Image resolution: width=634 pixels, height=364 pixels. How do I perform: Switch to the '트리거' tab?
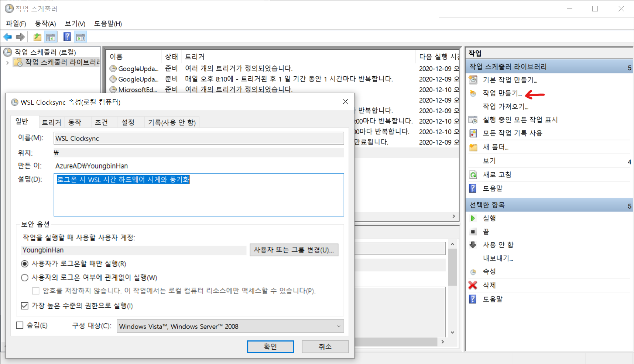click(51, 122)
